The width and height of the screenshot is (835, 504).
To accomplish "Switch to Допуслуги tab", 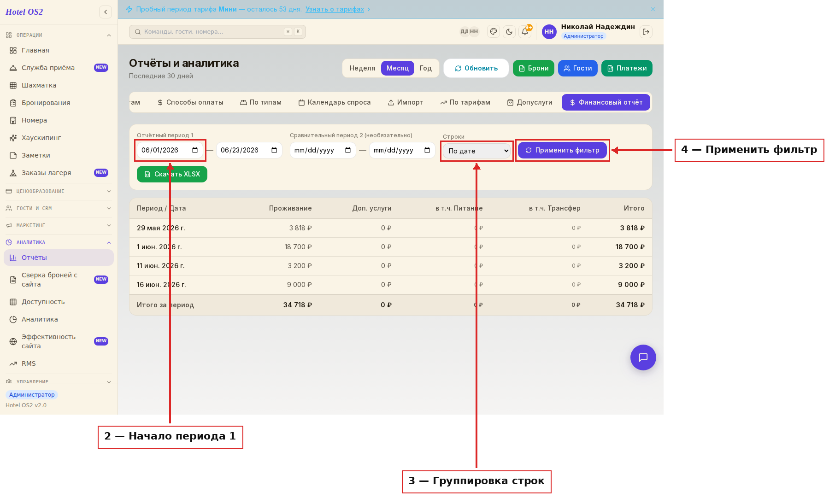I will point(530,102).
